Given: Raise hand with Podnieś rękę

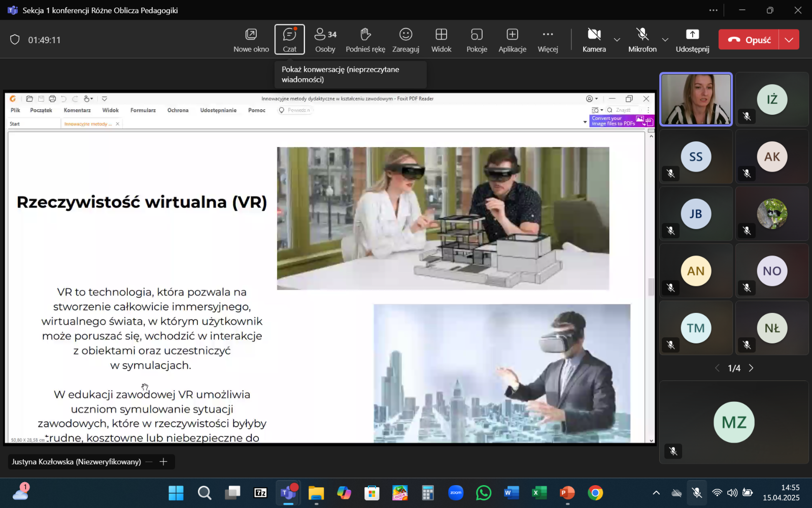Looking at the screenshot, I should 365,40.
